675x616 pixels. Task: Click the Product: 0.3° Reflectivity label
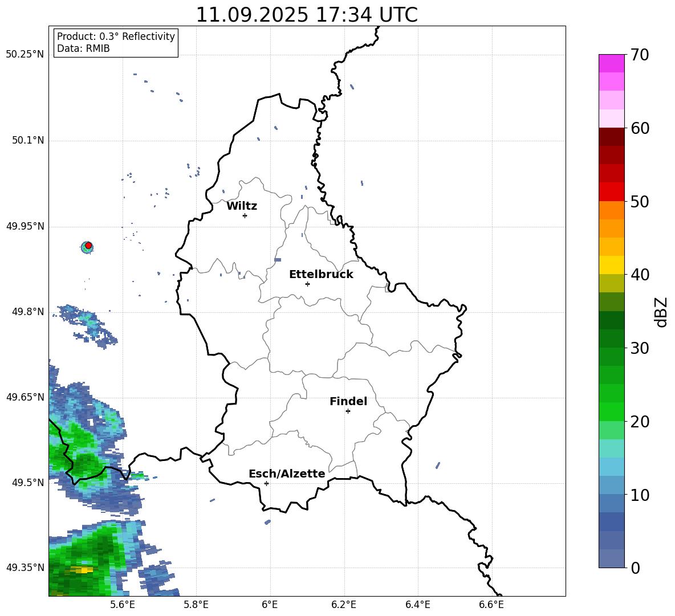116,36
